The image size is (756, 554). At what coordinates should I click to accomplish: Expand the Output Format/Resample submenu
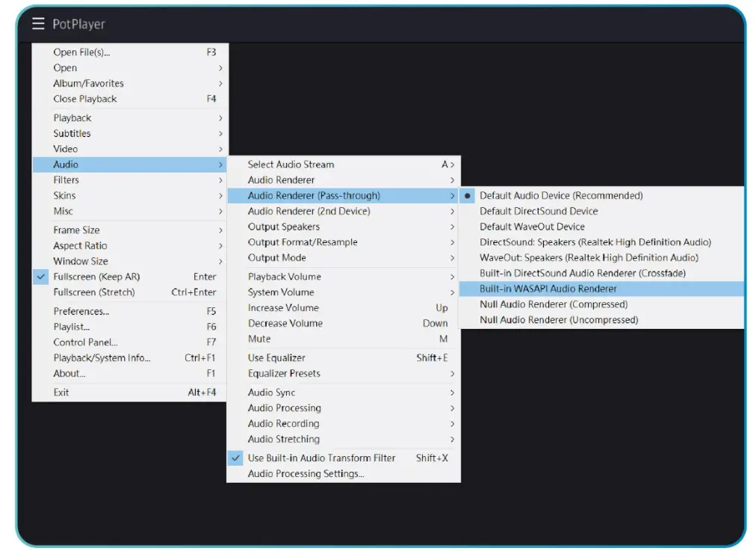[301, 242]
